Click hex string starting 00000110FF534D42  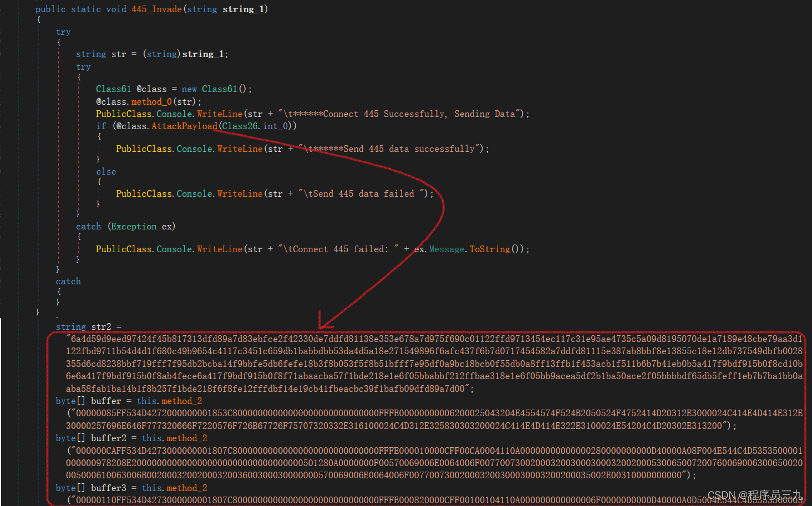437,500
